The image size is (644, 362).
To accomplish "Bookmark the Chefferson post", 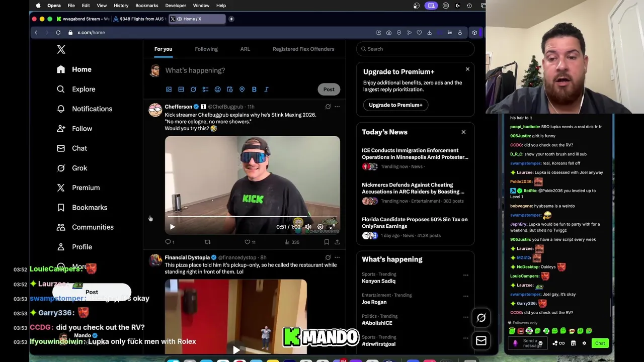I will click(x=327, y=242).
